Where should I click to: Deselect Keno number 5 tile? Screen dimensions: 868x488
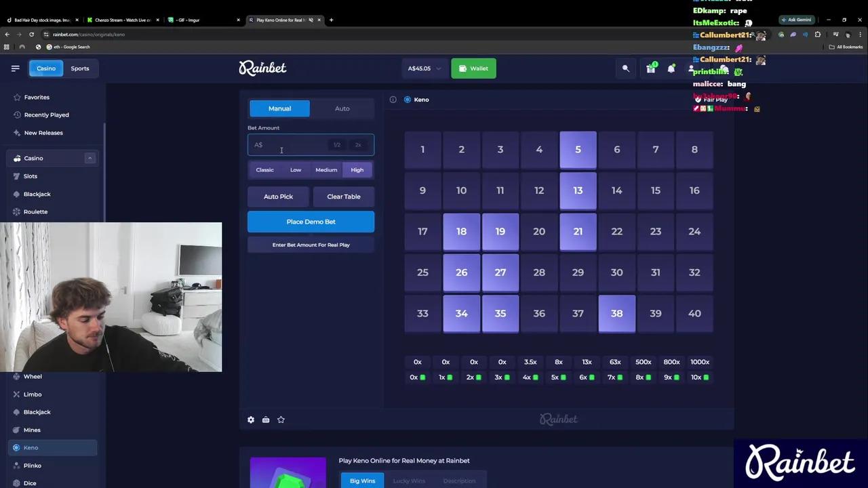tap(578, 150)
